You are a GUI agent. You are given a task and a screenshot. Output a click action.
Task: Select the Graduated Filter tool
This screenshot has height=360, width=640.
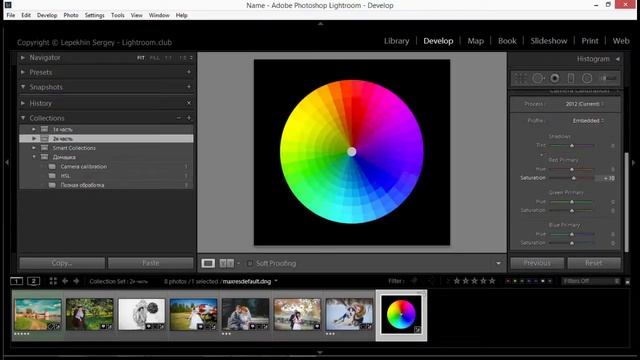click(571, 78)
